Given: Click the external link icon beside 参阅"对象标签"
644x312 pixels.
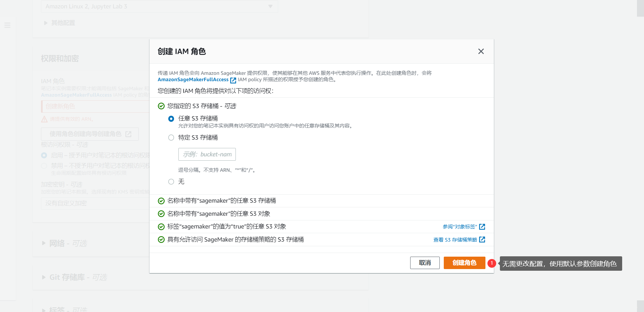Looking at the screenshot, I should tap(483, 226).
